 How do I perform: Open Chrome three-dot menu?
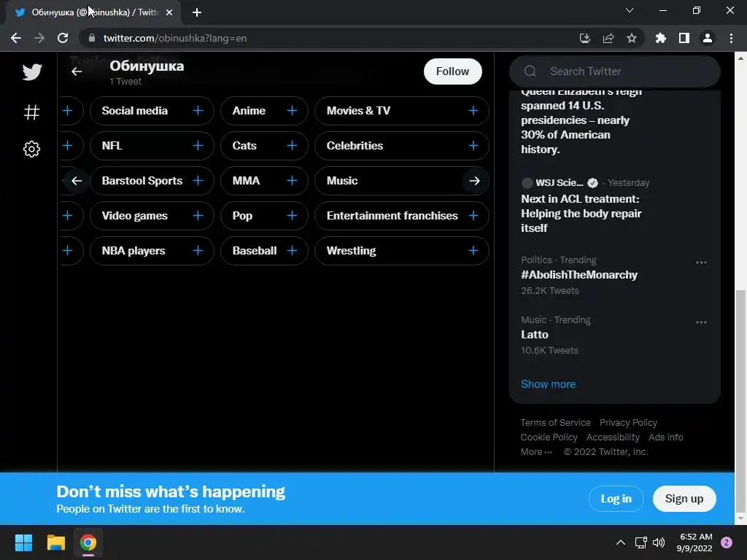click(x=731, y=38)
